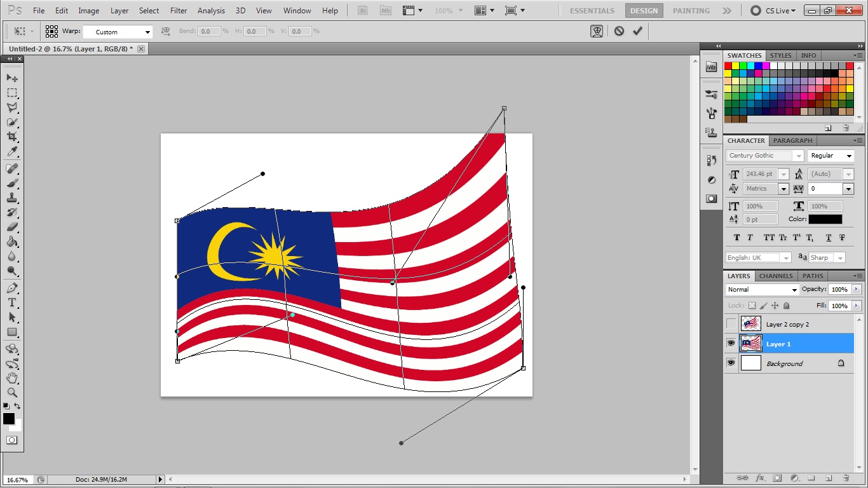Toggle lock position for the layer
The width and height of the screenshot is (868, 488).
[x=776, y=306]
